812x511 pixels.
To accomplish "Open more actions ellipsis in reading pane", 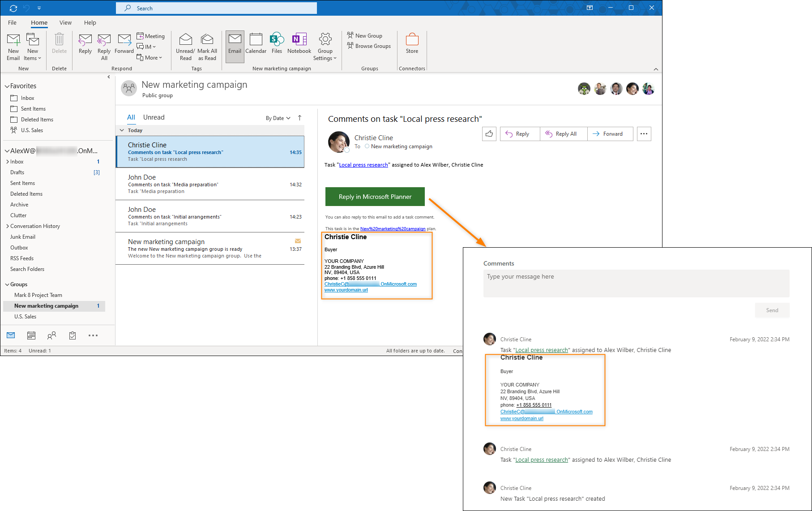I will [x=644, y=134].
